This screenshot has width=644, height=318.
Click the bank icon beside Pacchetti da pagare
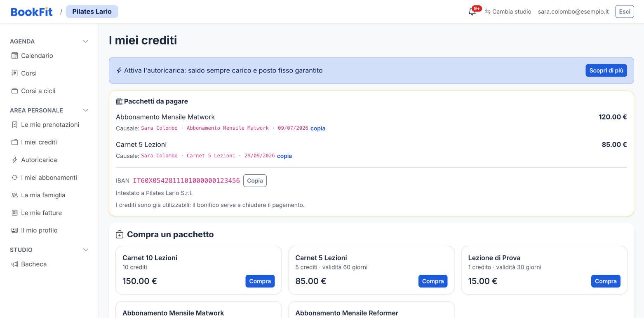pyautogui.click(x=119, y=101)
